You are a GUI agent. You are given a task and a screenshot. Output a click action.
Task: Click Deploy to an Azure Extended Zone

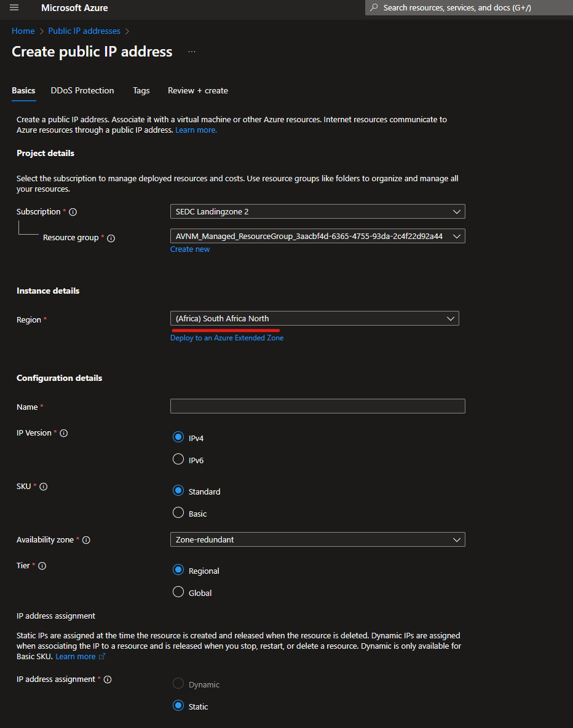click(227, 338)
